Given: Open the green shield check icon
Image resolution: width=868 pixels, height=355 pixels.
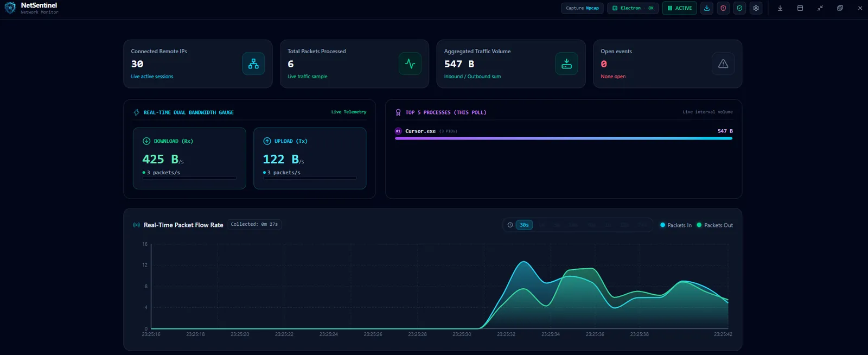Looking at the screenshot, I should click(739, 8).
